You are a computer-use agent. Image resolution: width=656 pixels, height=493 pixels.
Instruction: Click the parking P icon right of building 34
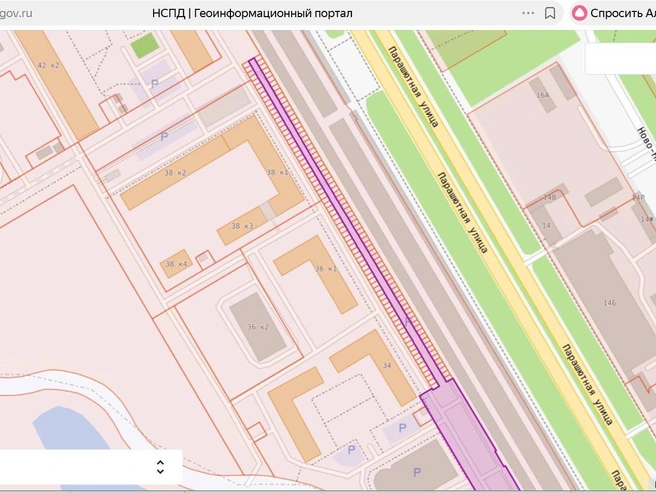(x=402, y=428)
